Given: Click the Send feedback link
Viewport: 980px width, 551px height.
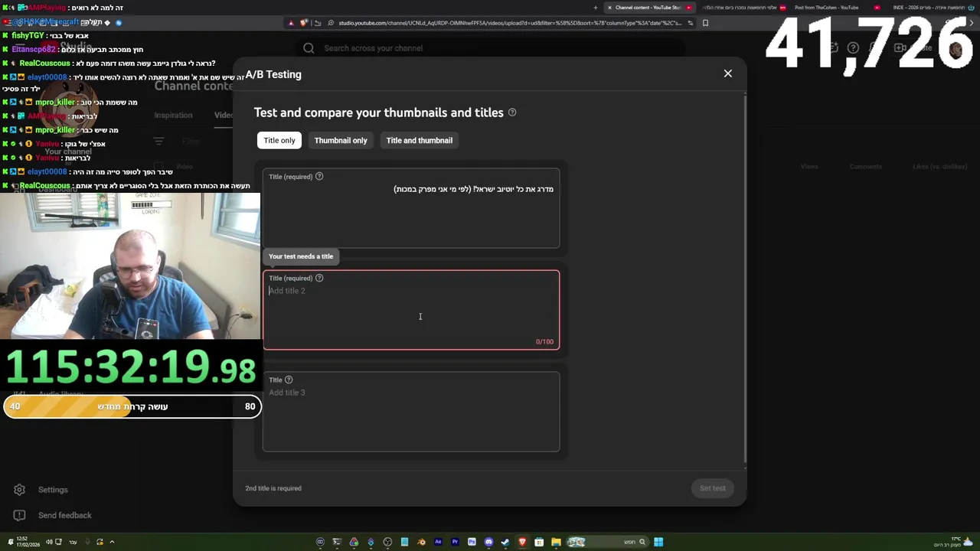Looking at the screenshot, I should 65,515.
